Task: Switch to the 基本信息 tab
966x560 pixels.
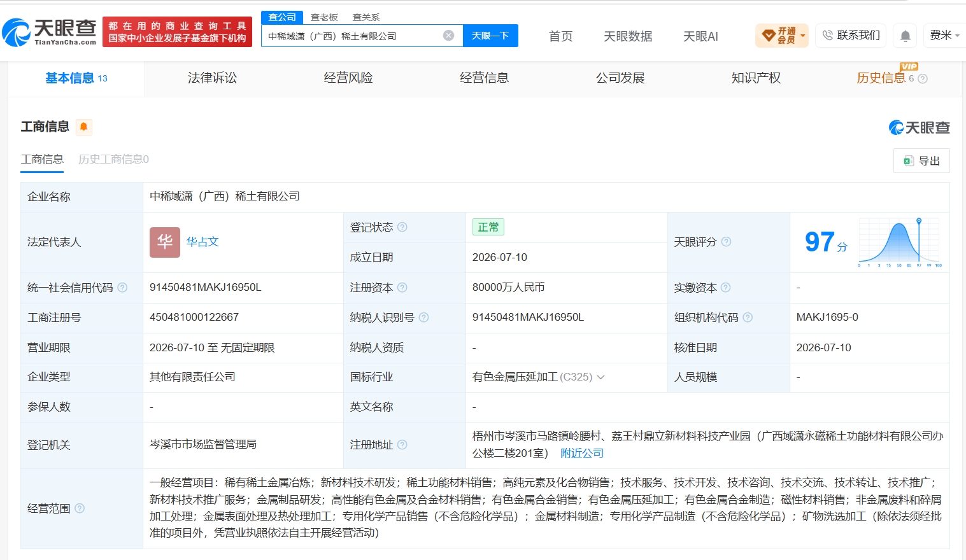Action: 76,78
